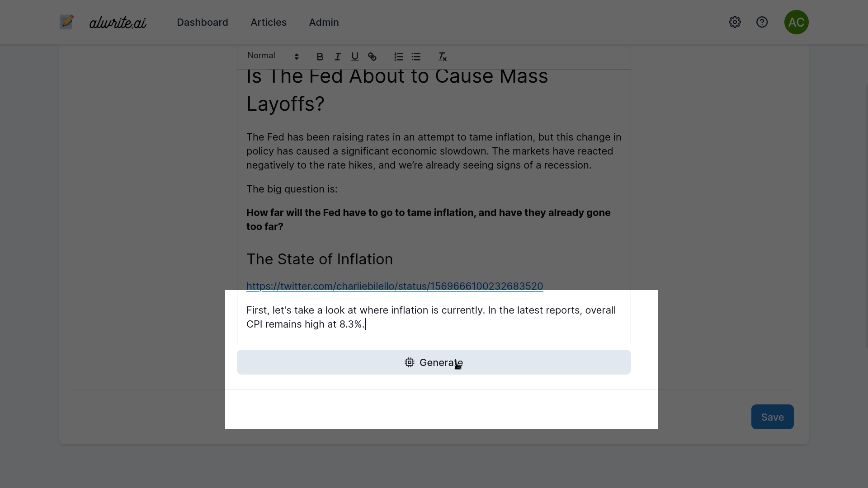Click the Generate AI icon
The width and height of the screenshot is (868, 488).
click(409, 362)
